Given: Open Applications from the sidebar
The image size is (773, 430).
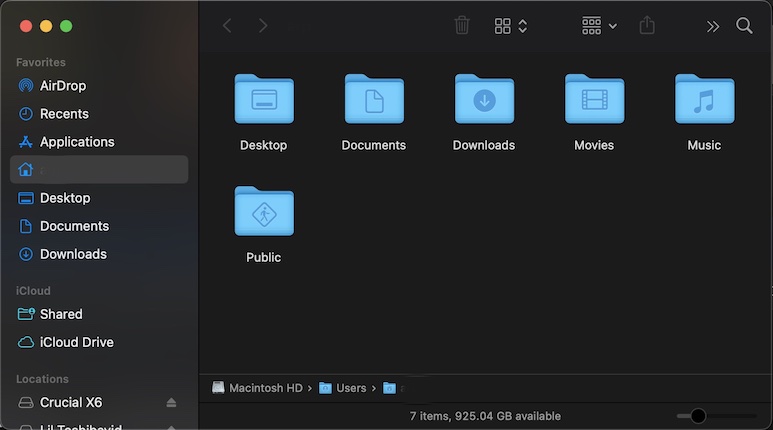Looking at the screenshot, I should click(99, 142).
